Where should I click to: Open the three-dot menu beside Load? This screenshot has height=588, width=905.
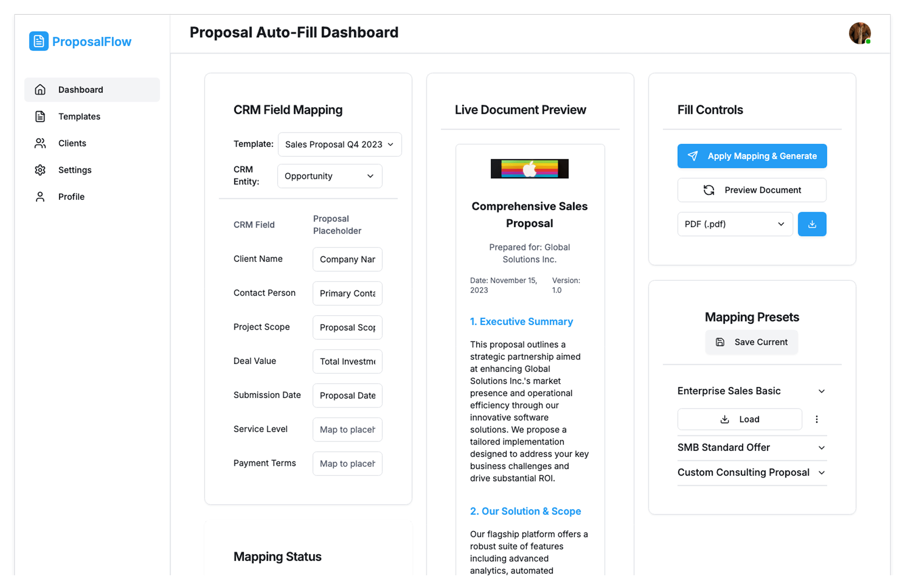(x=816, y=419)
